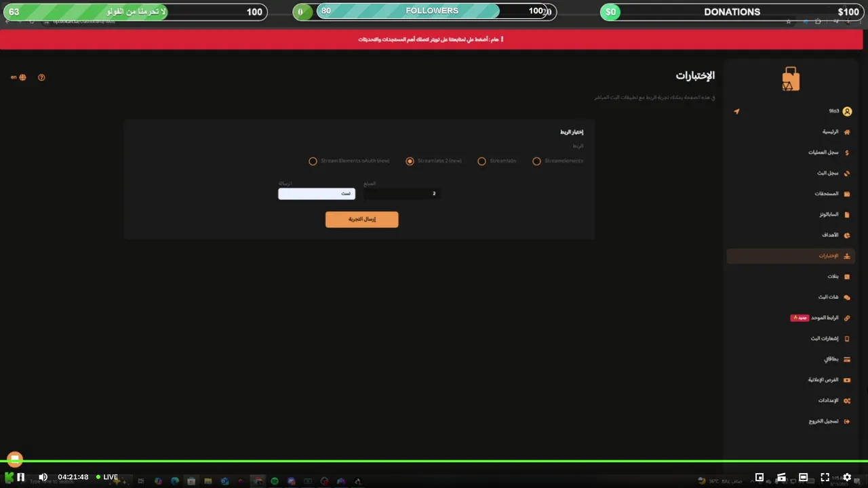868x488 pixels.
Task: Click the amount field showing 2
Action: pos(401,194)
